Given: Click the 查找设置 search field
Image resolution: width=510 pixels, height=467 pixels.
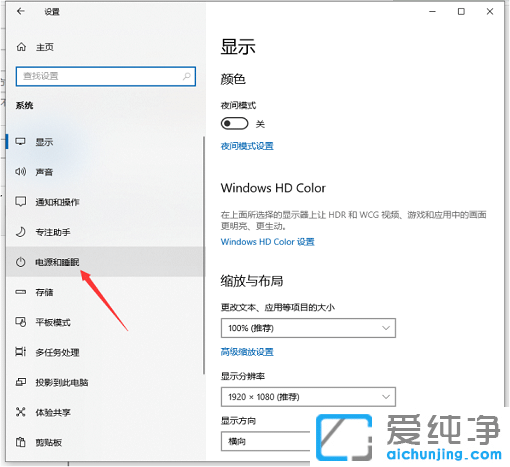Looking at the screenshot, I should [x=106, y=76].
